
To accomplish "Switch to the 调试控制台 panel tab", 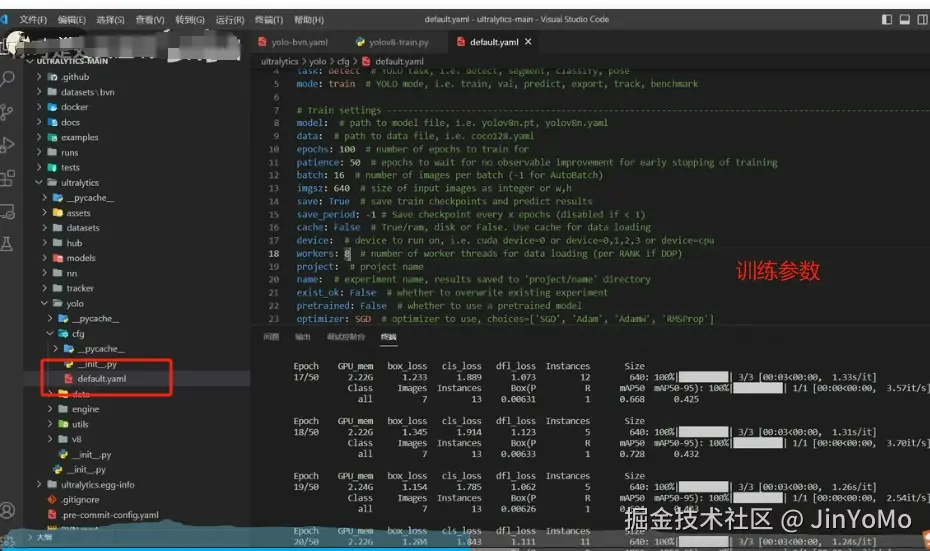I will [x=346, y=337].
